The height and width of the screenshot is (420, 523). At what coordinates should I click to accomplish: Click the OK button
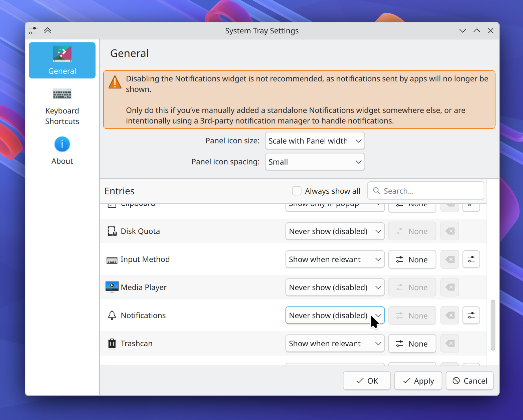point(367,381)
